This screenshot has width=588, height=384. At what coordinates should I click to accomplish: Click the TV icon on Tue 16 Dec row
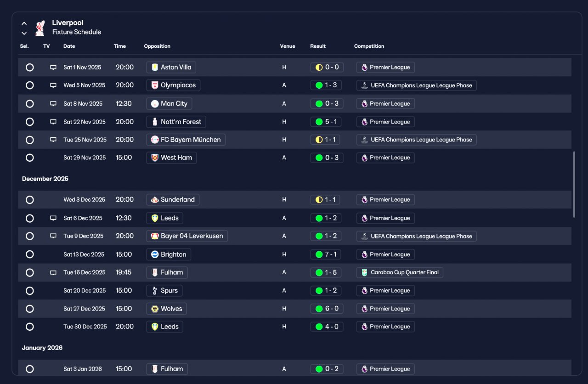[x=53, y=272]
